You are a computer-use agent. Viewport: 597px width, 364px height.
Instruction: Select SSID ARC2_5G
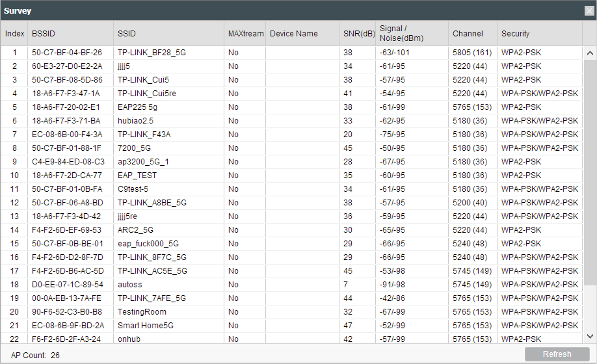coord(135,230)
